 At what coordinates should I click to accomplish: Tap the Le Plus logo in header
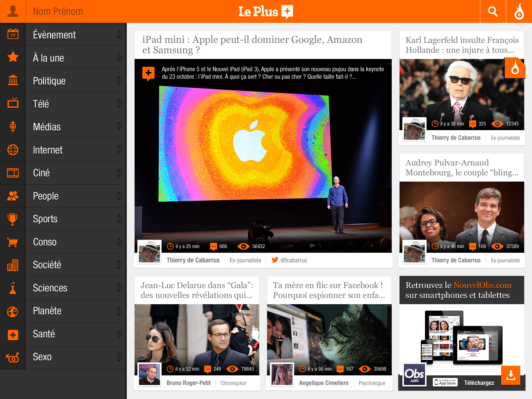click(x=266, y=12)
